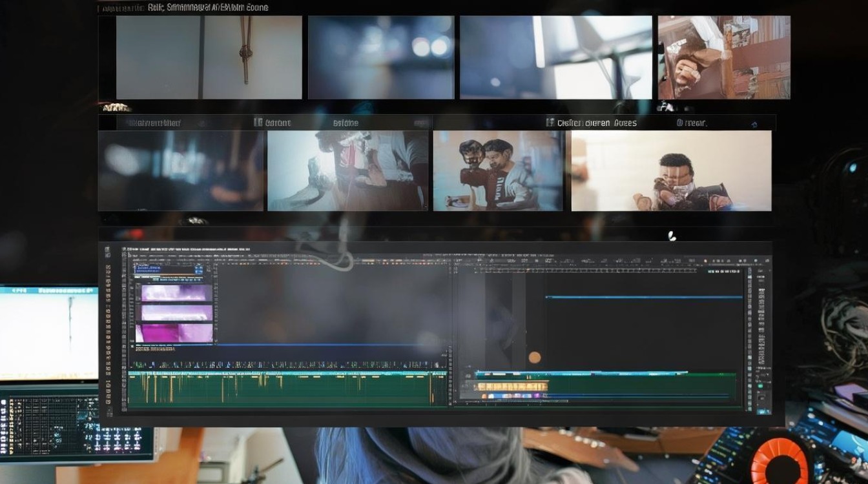The image size is (868, 484).
Task: Click the icon beside "Cisfien cieren" label
Action: [x=550, y=122]
